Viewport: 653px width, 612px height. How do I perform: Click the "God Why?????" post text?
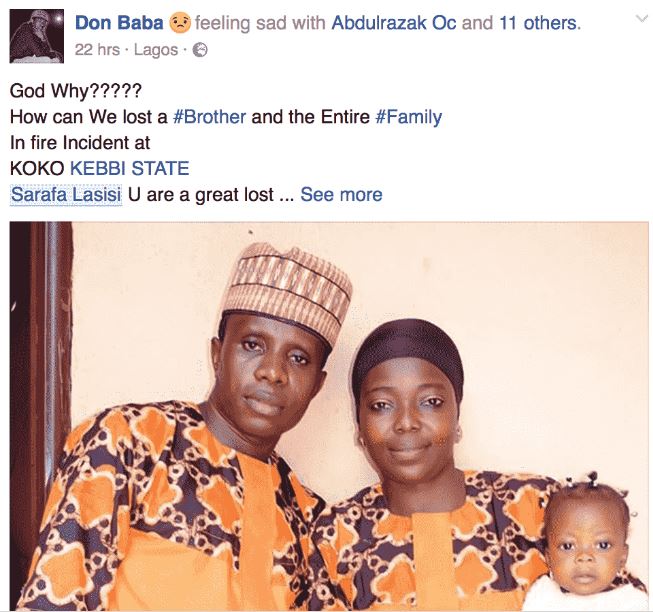[75, 91]
